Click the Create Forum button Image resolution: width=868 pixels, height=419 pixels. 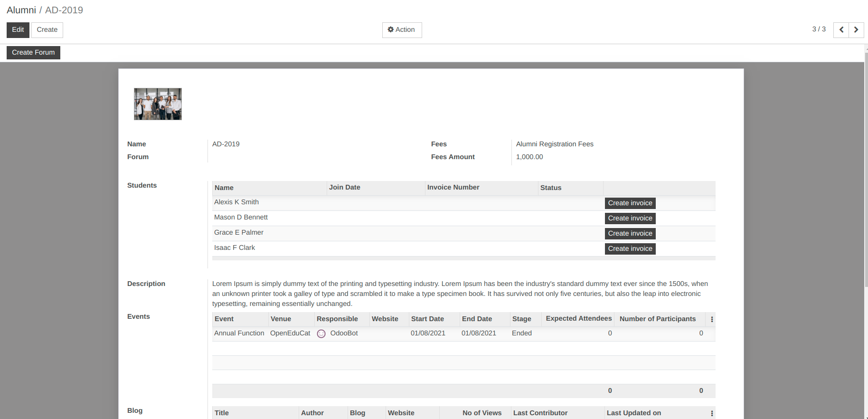[x=33, y=52]
